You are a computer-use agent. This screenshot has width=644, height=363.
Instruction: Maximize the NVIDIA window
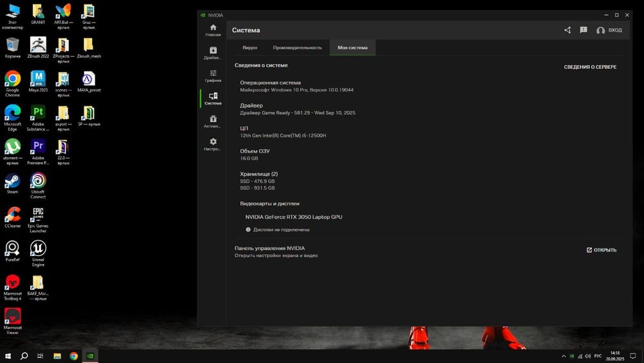616,15
